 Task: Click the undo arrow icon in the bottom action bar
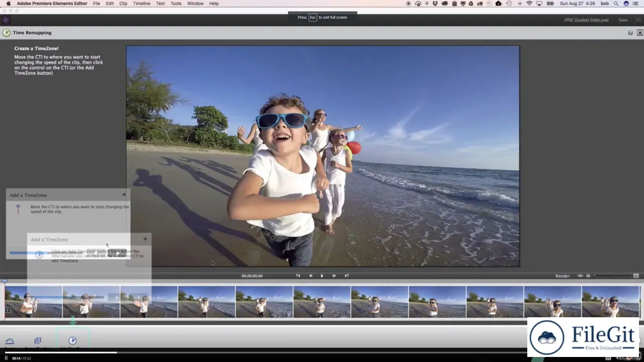point(10,341)
